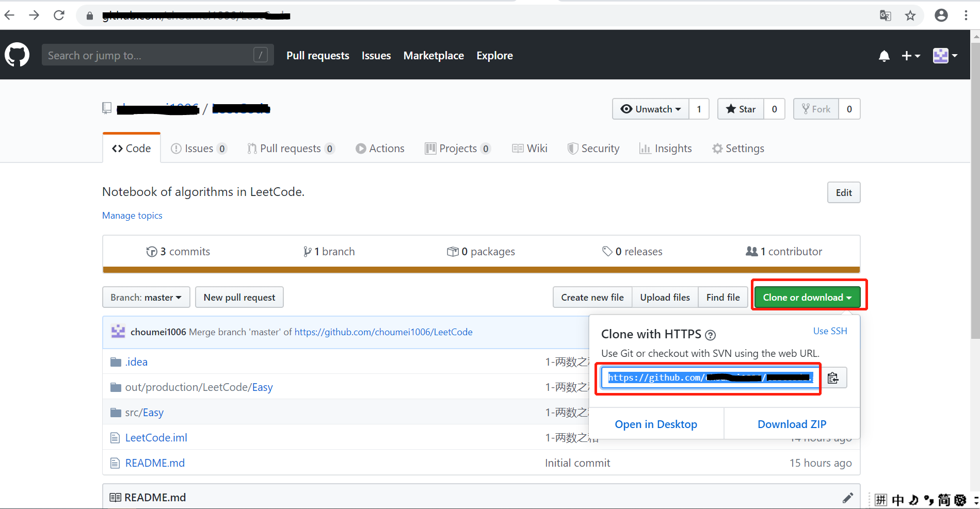
Task: Click Create new file button
Action: (x=592, y=298)
